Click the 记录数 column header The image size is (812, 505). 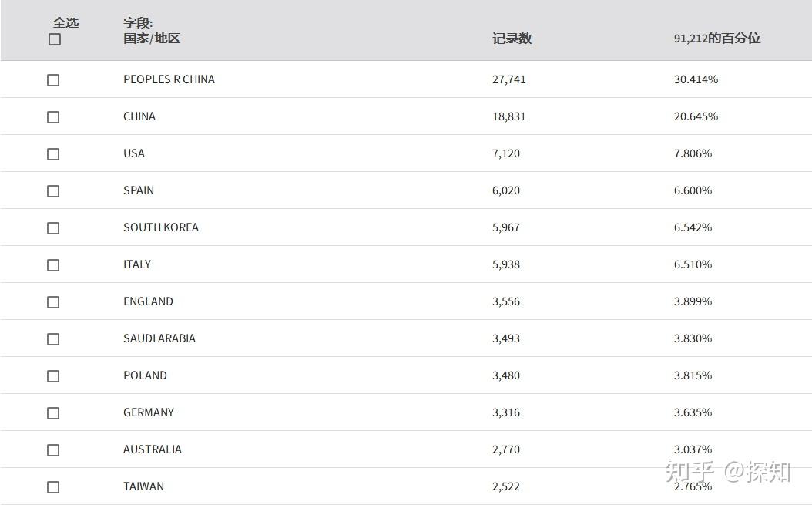[512, 39]
